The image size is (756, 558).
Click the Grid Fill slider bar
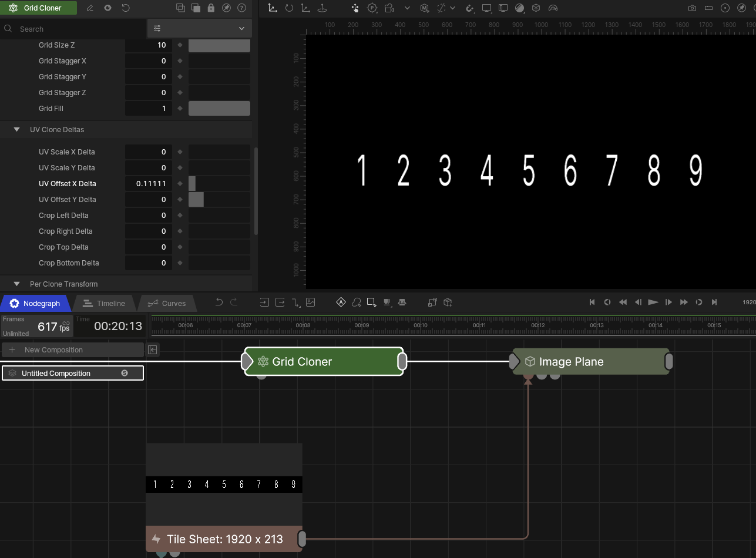(x=219, y=109)
